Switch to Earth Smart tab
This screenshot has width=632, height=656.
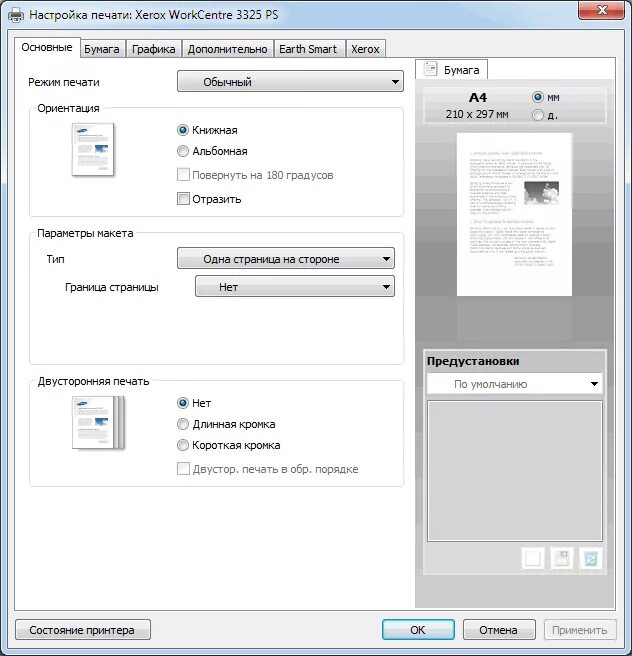click(x=308, y=49)
